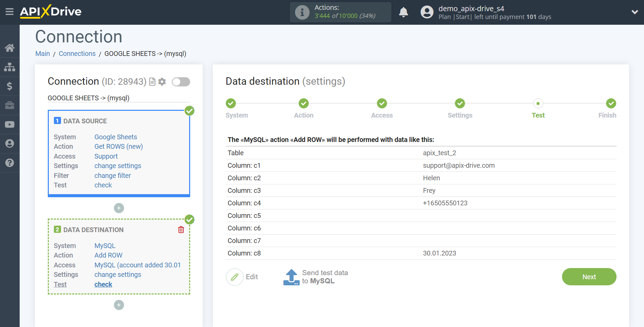
Task: Open data source change settings link
Action: pyautogui.click(x=118, y=166)
